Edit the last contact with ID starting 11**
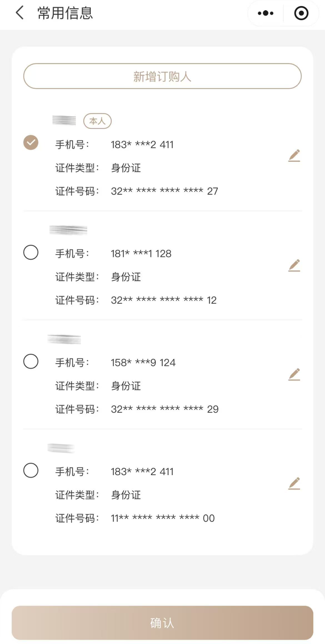The height and width of the screenshot is (644, 325). pyautogui.click(x=295, y=483)
